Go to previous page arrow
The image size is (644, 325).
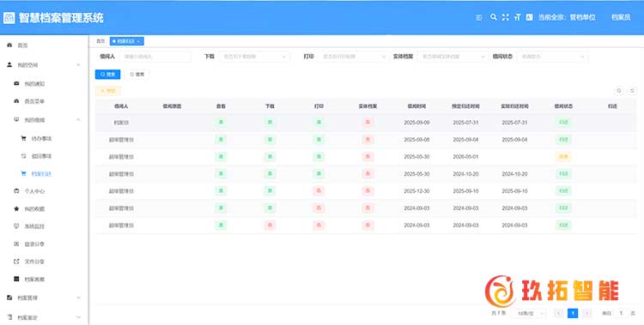558,313
